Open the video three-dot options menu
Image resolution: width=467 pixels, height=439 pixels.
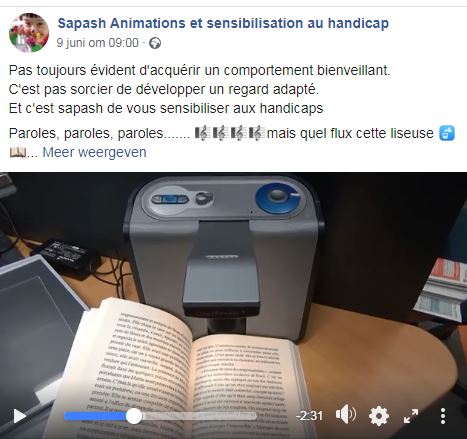[x=443, y=416]
